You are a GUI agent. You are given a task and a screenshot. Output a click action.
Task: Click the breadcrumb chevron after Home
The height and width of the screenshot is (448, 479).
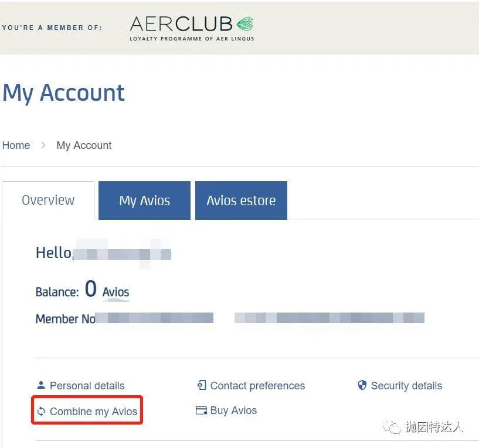click(x=43, y=145)
